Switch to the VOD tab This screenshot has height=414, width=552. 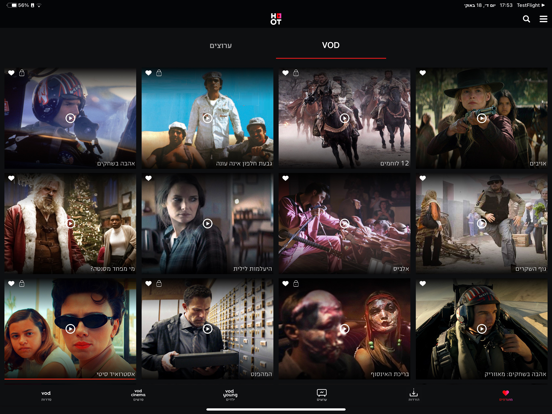click(331, 45)
